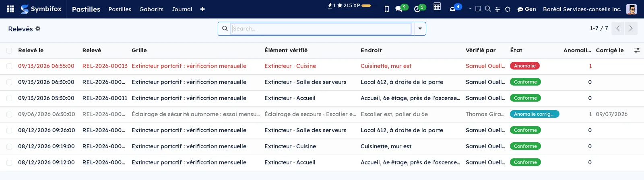644x180 pixels.
Task: Click the search box magnifier icon
Action: point(225,29)
